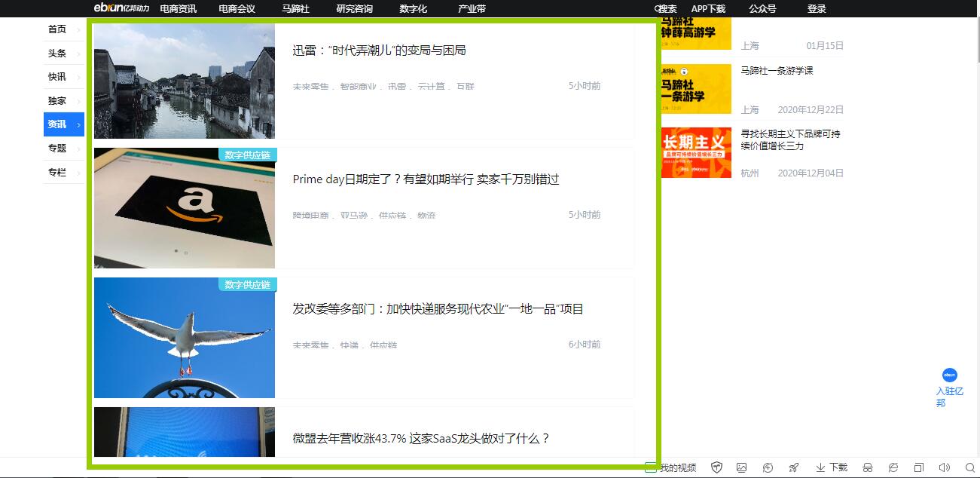Open 寻找长期主义下品牌可持续价值增长三力 event title

point(791,140)
